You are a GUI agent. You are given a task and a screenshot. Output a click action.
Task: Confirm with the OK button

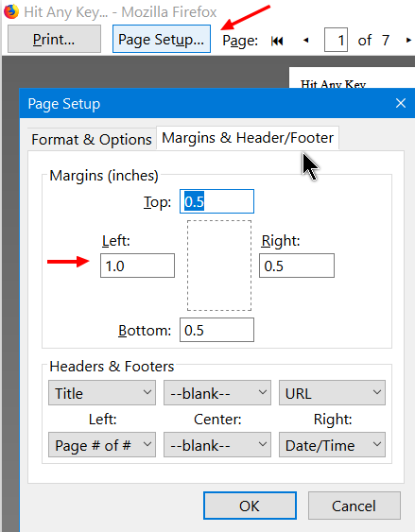[251, 506]
